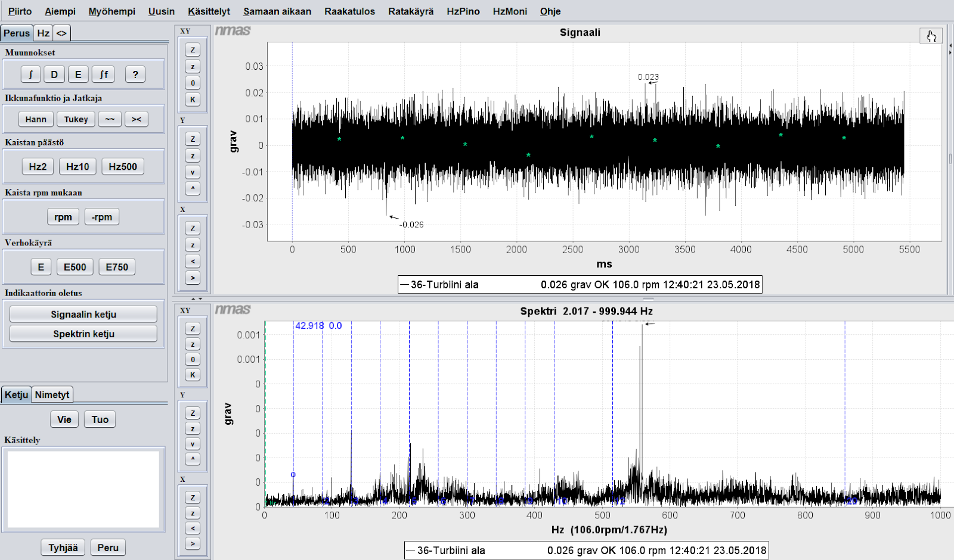The width and height of the screenshot is (954, 560).
Task: Signaali panel XY group: click capital Z
Action: tap(193, 50)
